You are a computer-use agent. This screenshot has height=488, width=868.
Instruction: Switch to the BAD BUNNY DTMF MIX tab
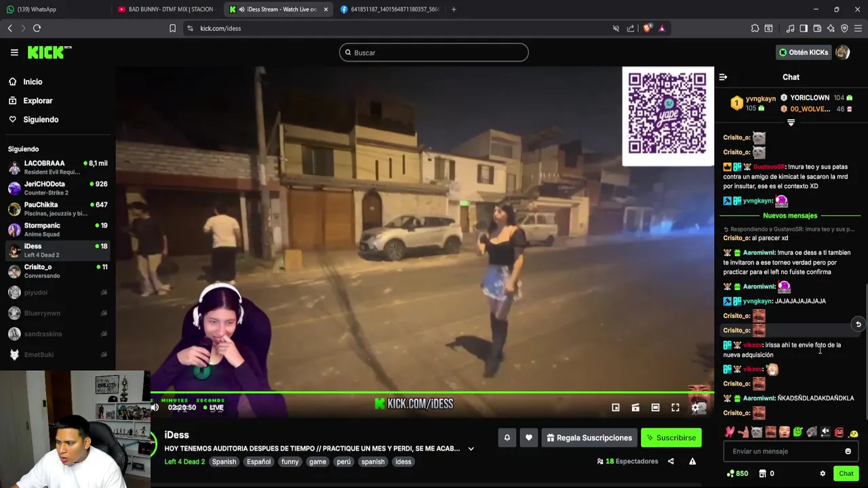(x=167, y=9)
